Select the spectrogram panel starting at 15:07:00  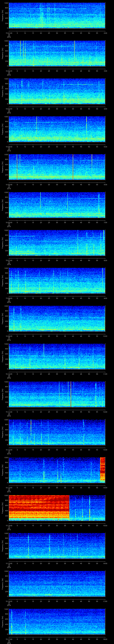(57, 243)
